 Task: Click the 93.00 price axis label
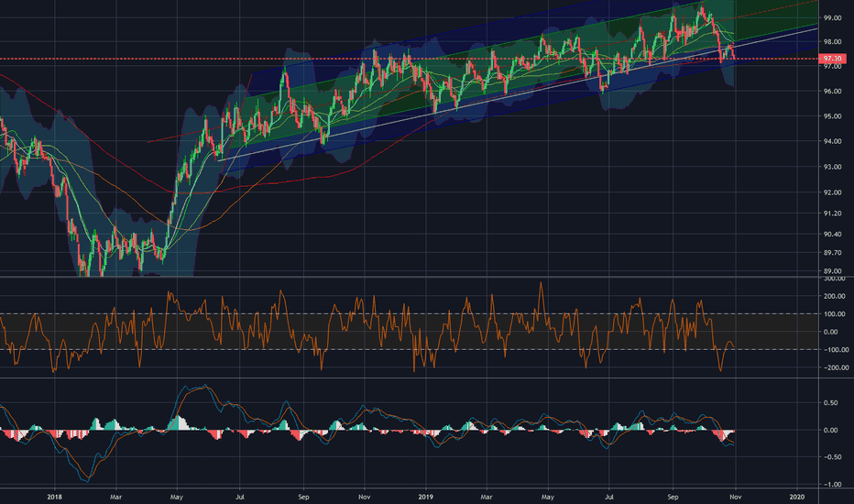click(x=832, y=168)
